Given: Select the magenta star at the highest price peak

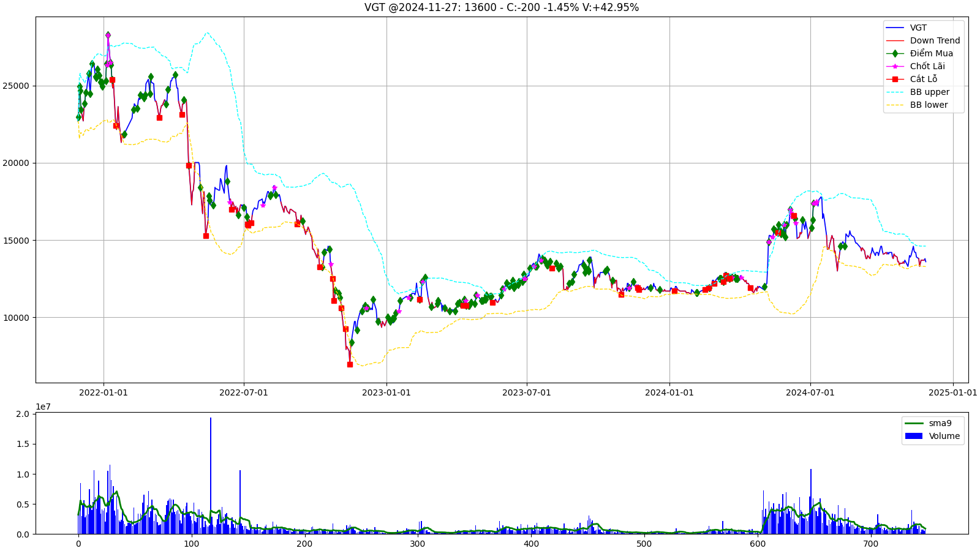Looking at the screenshot, I should (x=108, y=35).
